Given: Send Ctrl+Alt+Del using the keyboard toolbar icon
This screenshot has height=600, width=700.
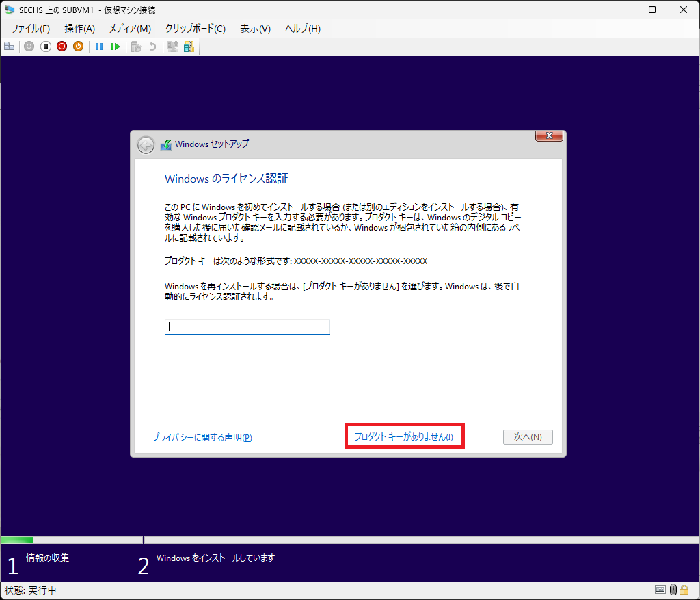Looking at the screenshot, I should coord(10,47).
